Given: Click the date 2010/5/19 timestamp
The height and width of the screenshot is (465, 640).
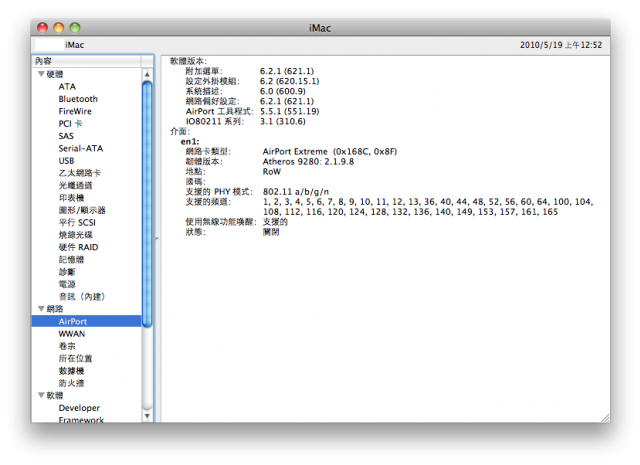Looking at the screenshot, I should tap(561, 45).
